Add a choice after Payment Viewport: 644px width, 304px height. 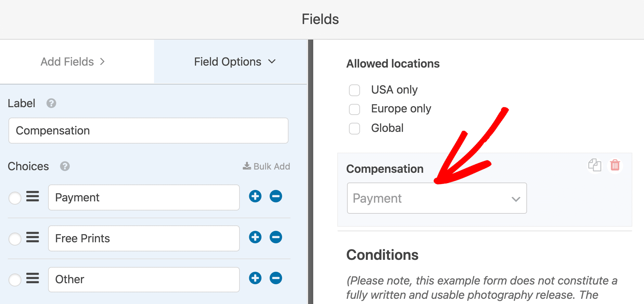255,196
